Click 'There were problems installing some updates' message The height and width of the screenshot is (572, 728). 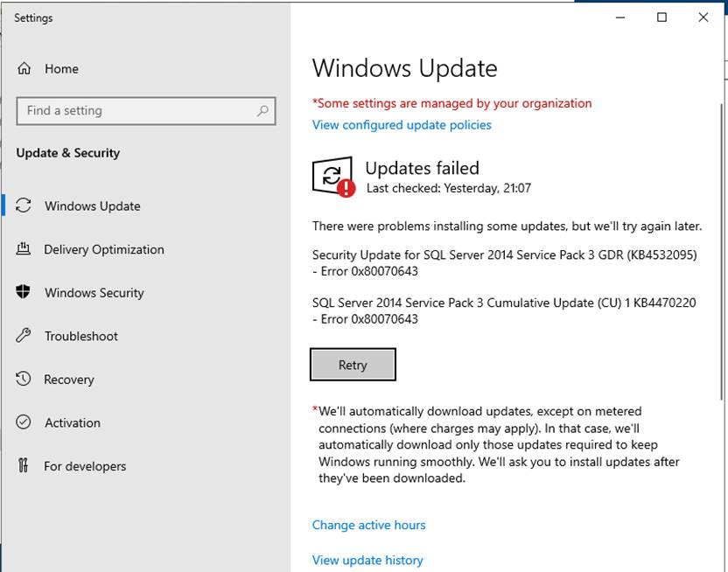pos(507,226)
